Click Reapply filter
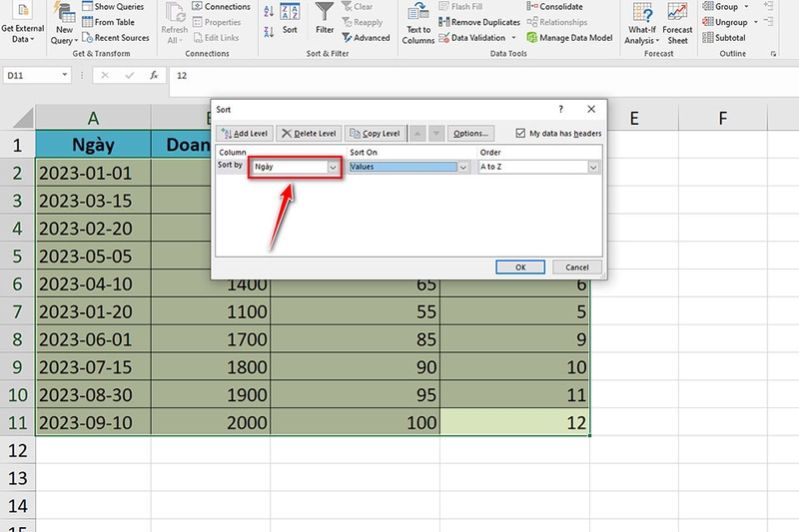 tap(363, 22)
